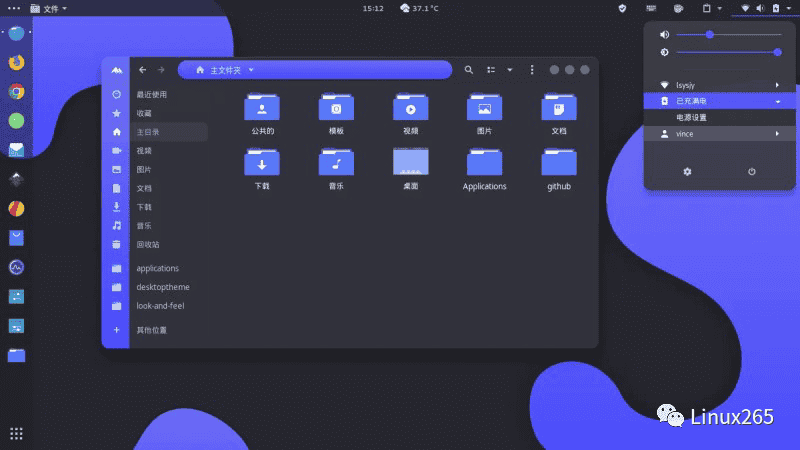Click the recent clock icon in sidebar
800x450 pixels.
tap(116, 94)
